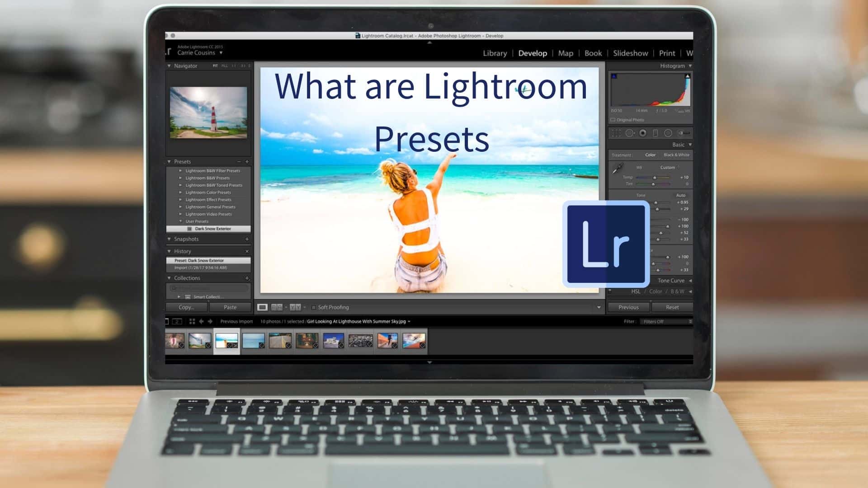Screen dimensions: 868x488
Task: Expand Lightroom Color Presets folder
Action: [180, 192]
